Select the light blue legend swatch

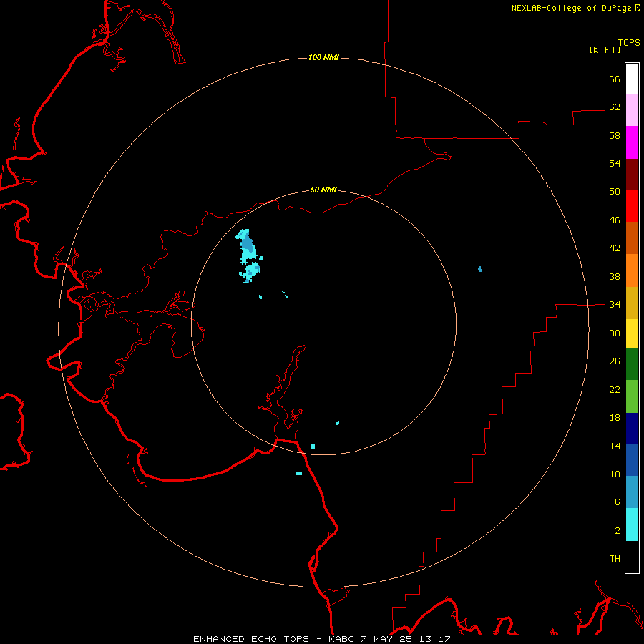click(x=632, y=492)
